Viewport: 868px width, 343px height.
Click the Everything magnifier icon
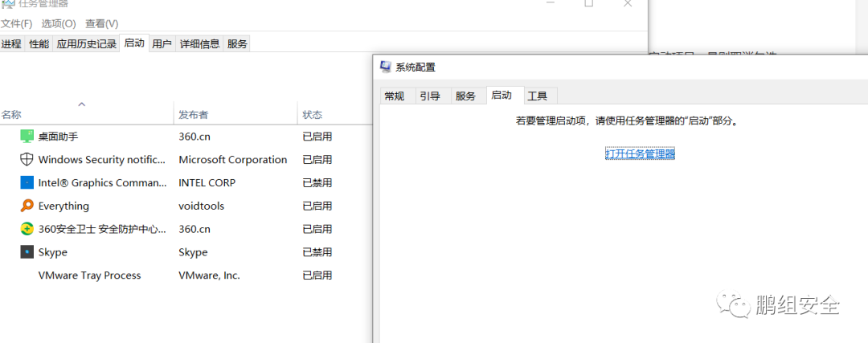(x=27, y=206)
